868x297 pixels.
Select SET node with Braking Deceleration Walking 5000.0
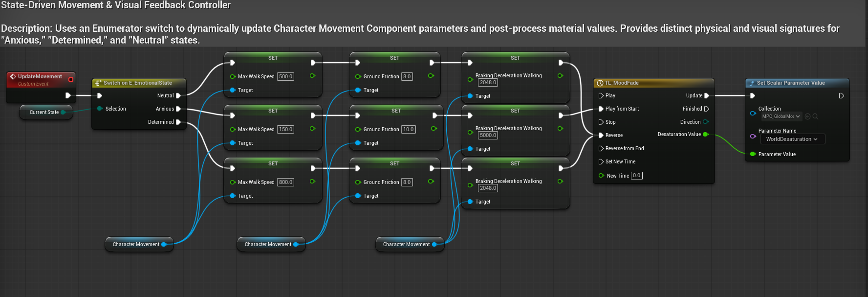coord(516,131)
